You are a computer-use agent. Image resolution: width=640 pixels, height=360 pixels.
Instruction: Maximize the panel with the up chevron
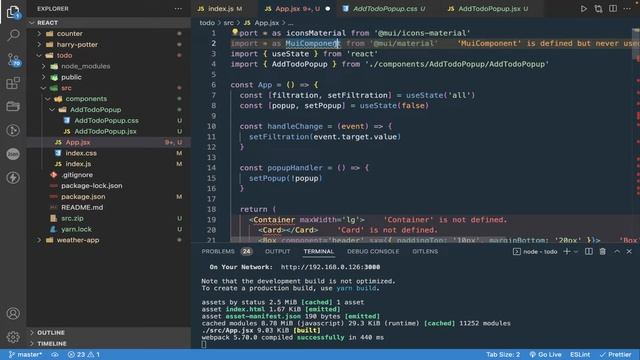[617, 251]
